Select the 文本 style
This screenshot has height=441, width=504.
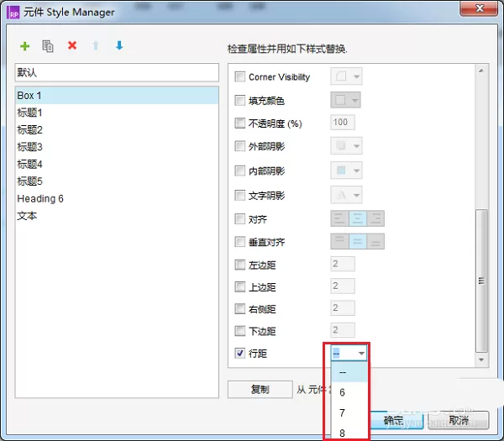pos(117,216)
